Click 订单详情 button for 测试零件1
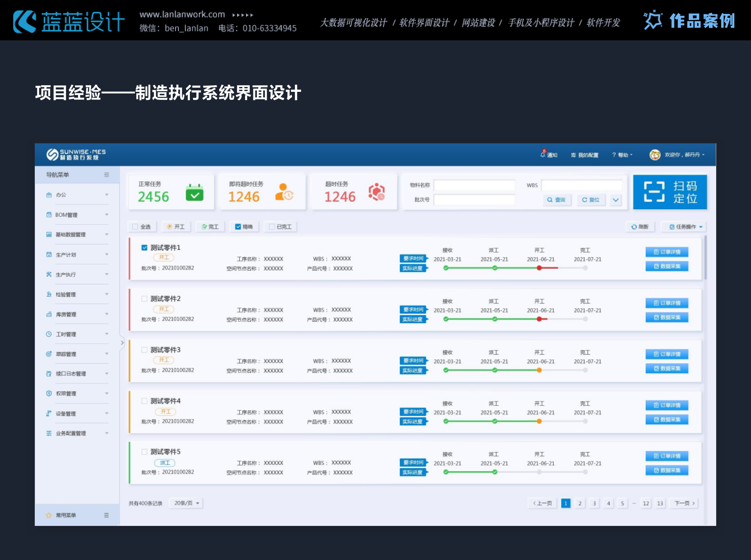The height and width of the screenshot is (560, 751). [x=667, y=252]
